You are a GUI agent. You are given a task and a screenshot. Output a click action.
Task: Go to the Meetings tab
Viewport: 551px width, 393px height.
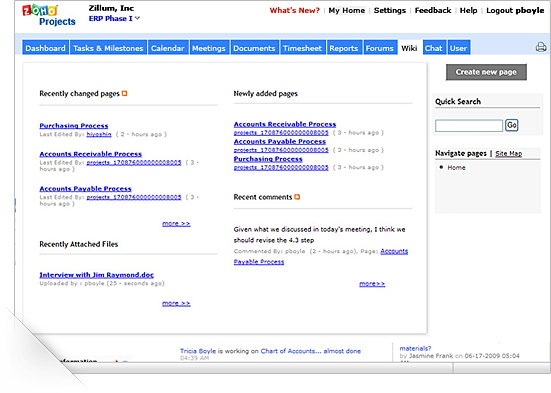tap(209, 48)
